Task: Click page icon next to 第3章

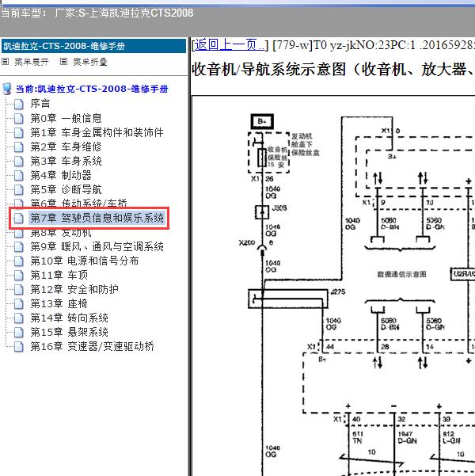Action: [x=19, y=161]
